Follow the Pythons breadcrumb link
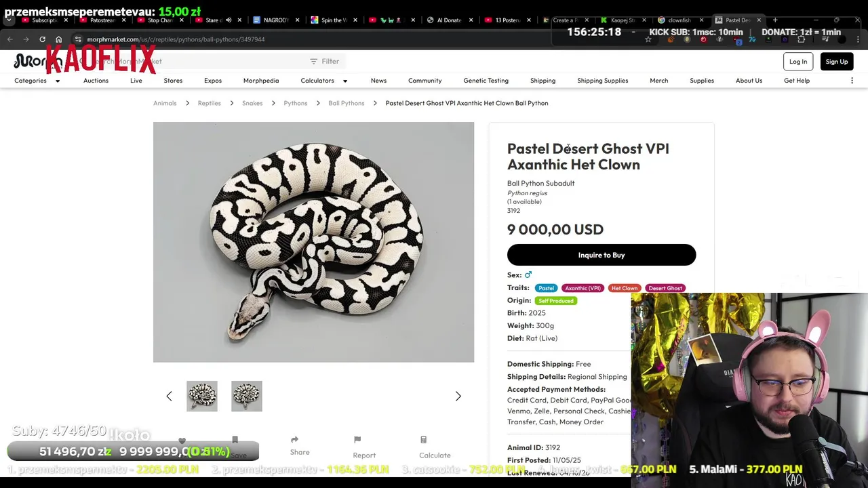Image resolution: width=868 pixels, height=488 pixels. point(296,103)
